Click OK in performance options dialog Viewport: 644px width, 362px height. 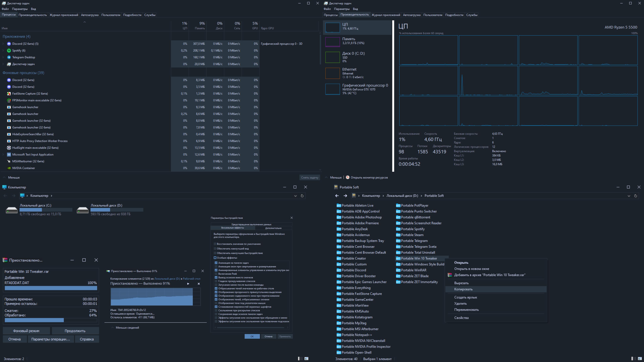(252, 336)
